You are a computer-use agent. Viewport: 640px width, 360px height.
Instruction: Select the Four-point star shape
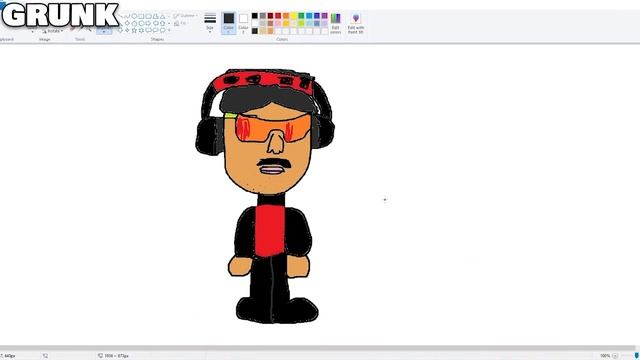[x=127, y=30]
